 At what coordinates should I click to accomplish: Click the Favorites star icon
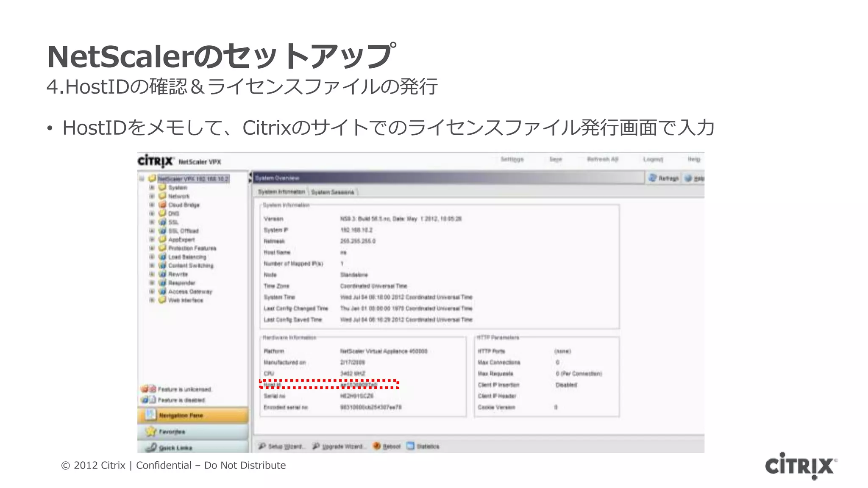[151, 432]
